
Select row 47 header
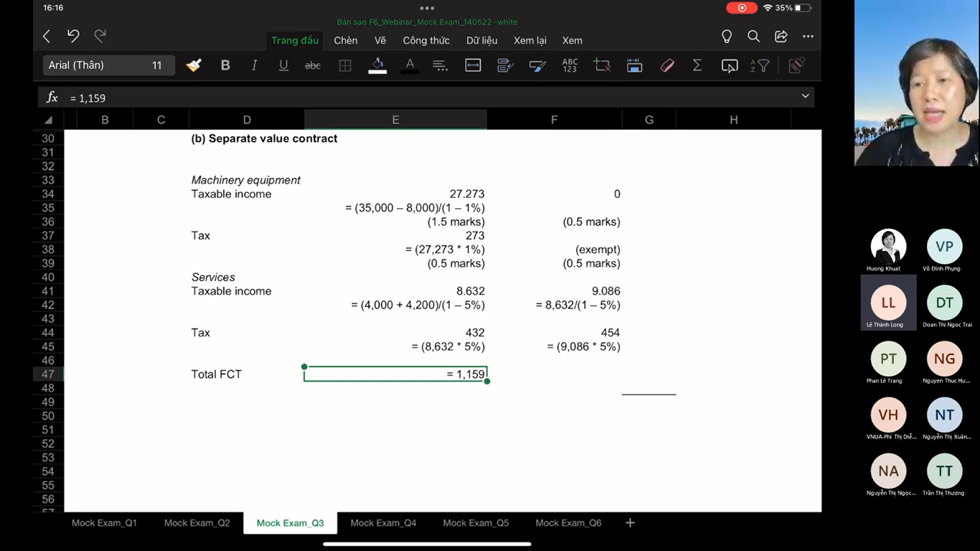click(48, 374)
